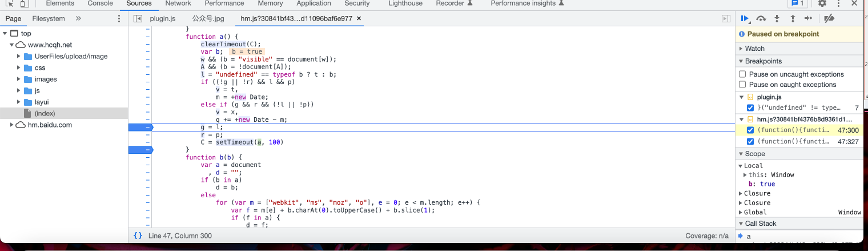Expand the first Closure scope entry
Image resolution: width=868 pixels, height=251 pixels.
[741, 194]
